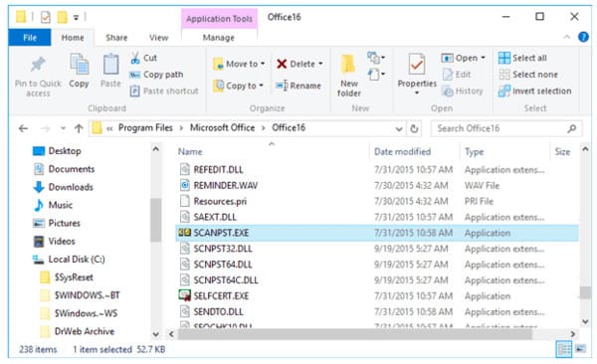This screenshot has height=364, width=597.
Task: Click the Application Tools contextual tab
Action: click(x=219, y=19)
